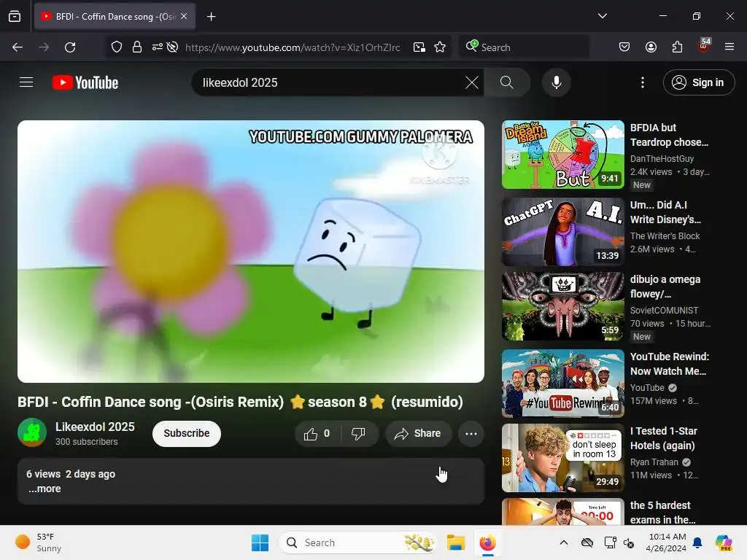Open Ryan Trahan channel name

point(654,462)
